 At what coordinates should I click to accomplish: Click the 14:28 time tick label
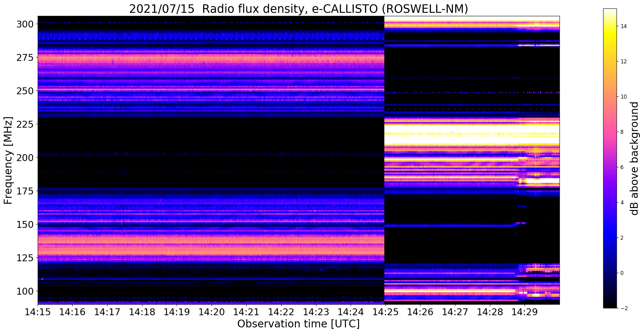[x=490, y=312]
